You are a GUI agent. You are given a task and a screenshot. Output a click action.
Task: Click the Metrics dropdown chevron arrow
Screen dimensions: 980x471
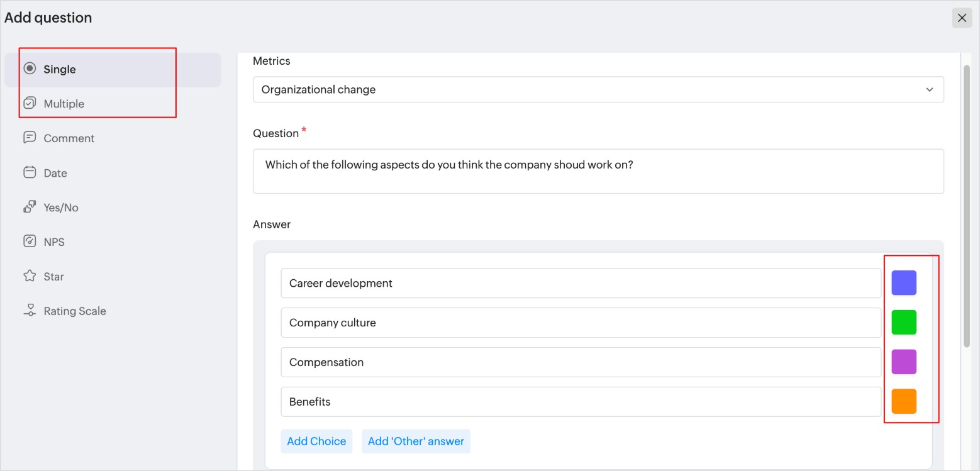click(929, 90)
